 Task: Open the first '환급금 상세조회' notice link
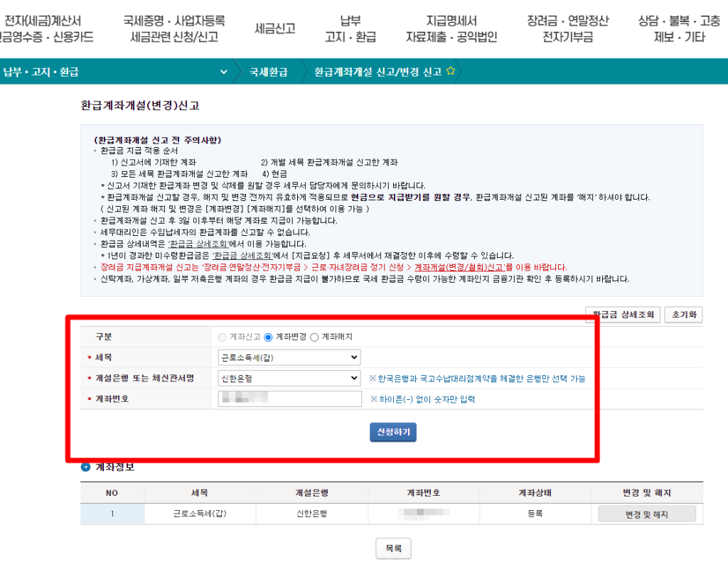pyautogui.click(x=198, y=244)
